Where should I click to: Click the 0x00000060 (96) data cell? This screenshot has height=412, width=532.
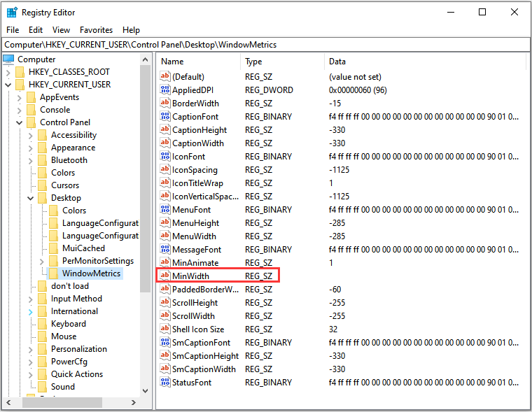point(358,90)
